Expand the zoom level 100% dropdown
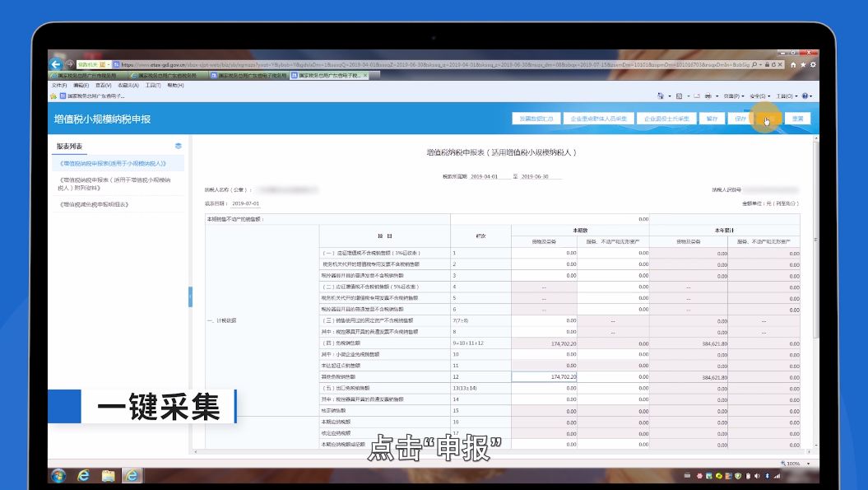The height and width of the screenshot is (490, 868). (809, 464)
